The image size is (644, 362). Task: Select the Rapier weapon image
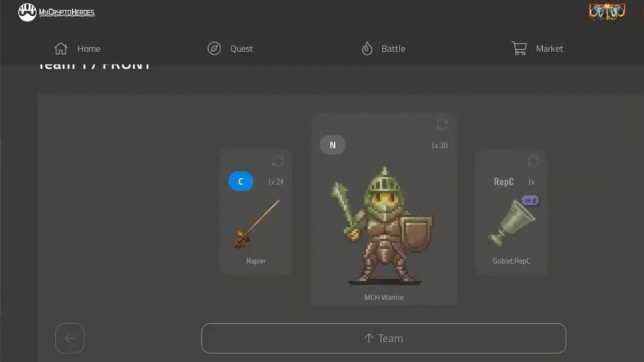coord(257,224)
